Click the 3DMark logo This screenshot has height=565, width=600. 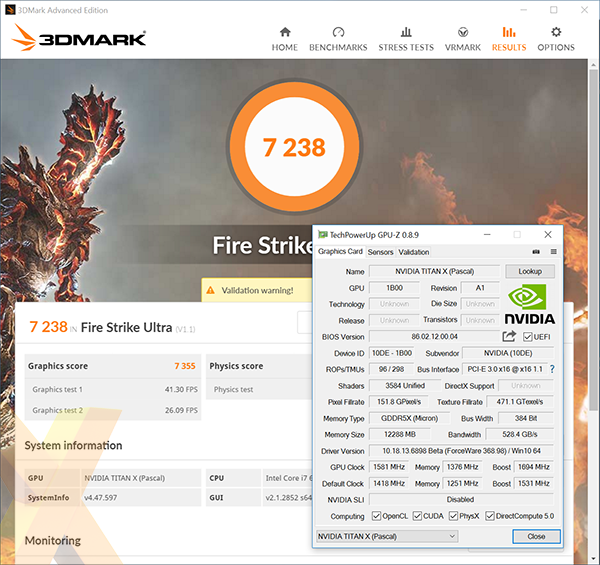(x=78, y=37)
